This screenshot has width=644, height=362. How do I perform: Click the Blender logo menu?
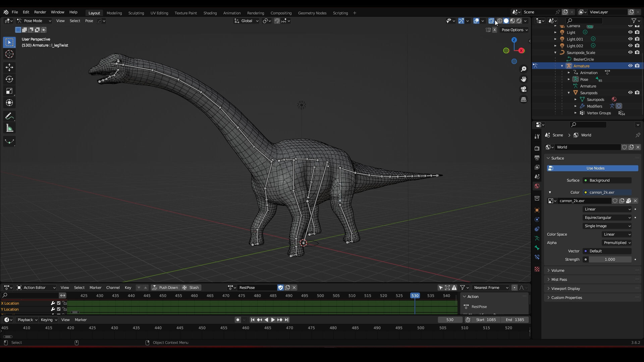6,12
